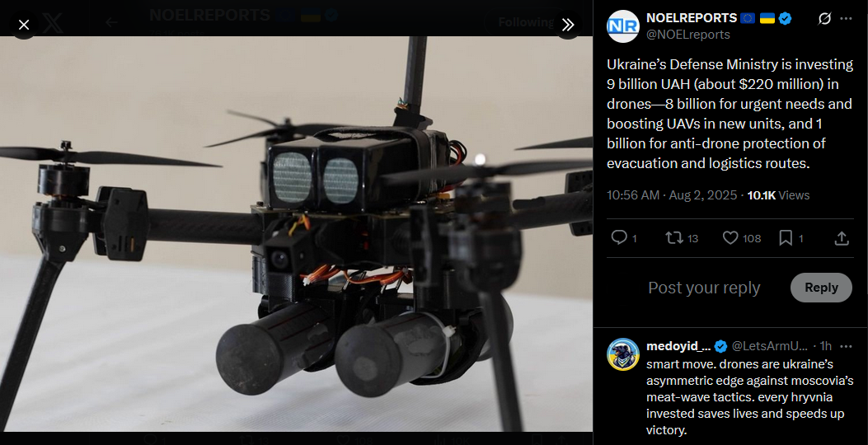Focus the "Post your reply" field
The image size is (868, 445).
pyautogui.click(x=704, y=288)
